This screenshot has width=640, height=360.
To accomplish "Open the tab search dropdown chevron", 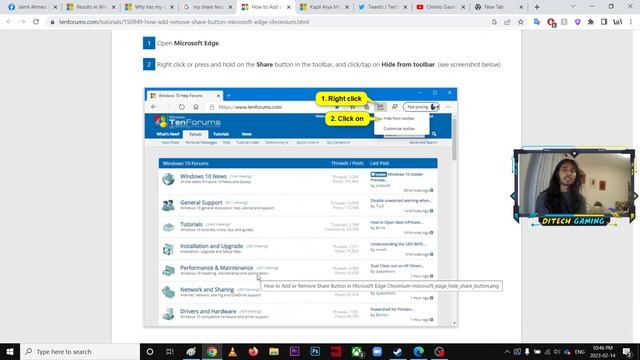I will [573, 7].
